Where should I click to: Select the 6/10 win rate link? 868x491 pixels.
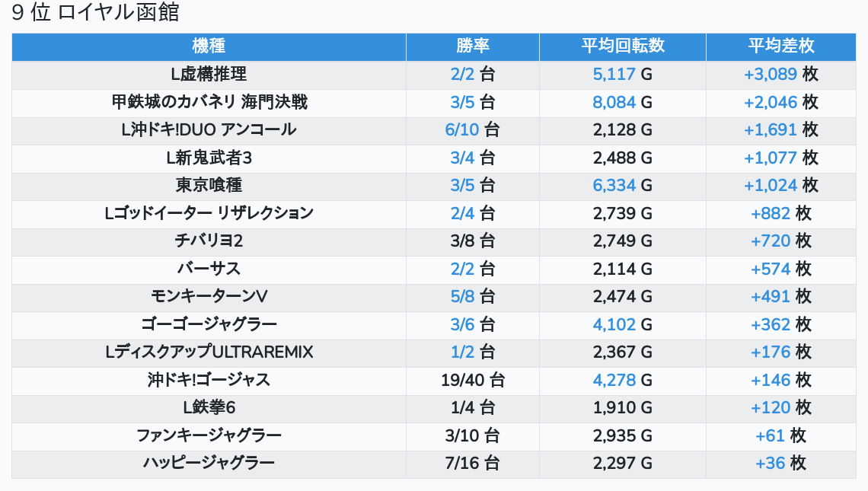[462, 129]
